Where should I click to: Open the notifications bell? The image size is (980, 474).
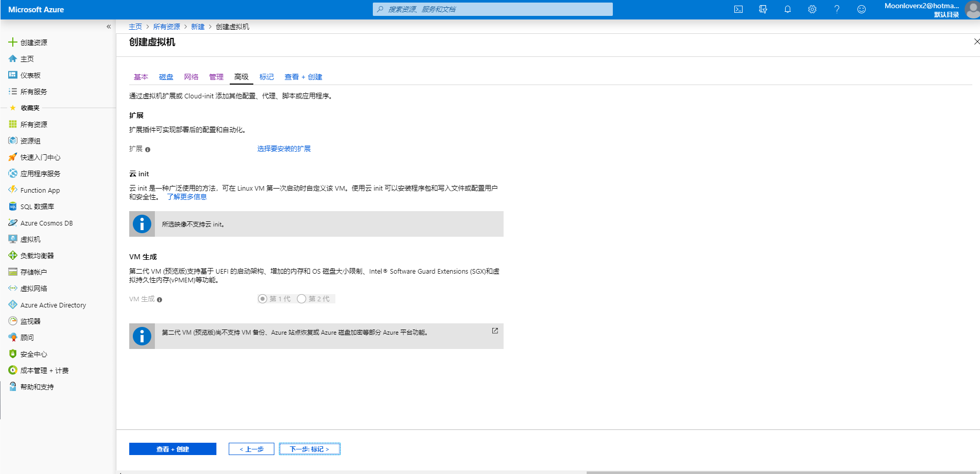tap(788, 9)
